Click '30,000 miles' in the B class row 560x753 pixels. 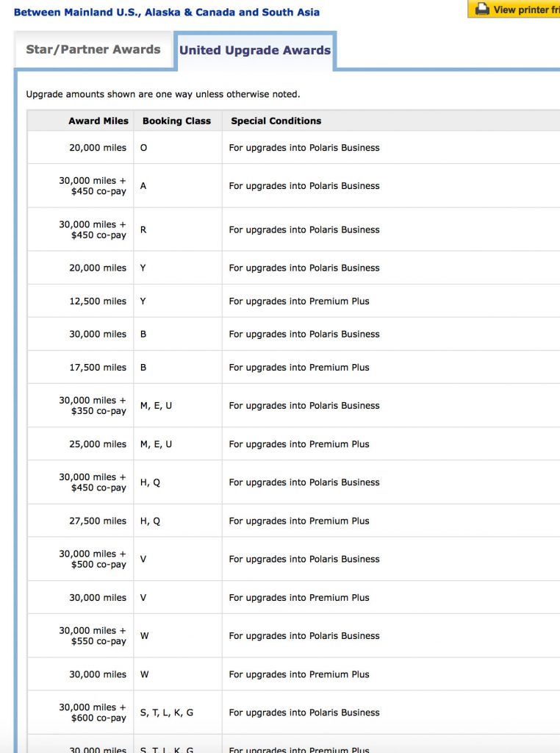click(98, 334)
